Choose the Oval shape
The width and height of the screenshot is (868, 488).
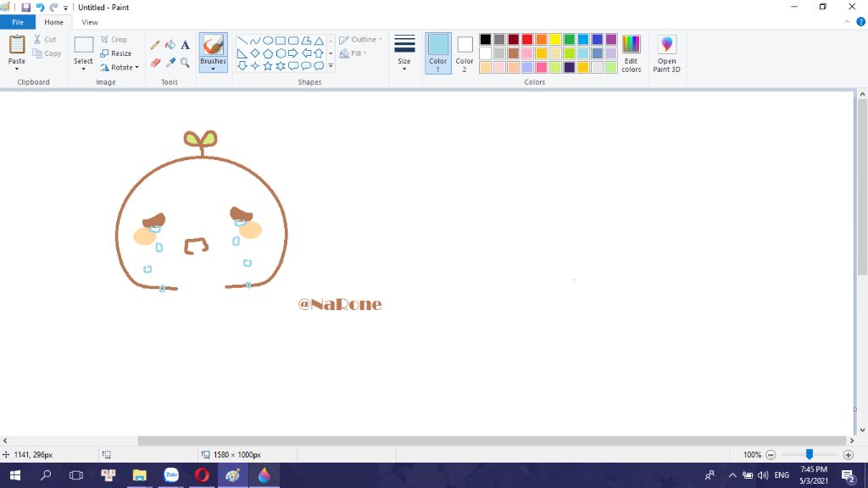(x=268, y=41)
